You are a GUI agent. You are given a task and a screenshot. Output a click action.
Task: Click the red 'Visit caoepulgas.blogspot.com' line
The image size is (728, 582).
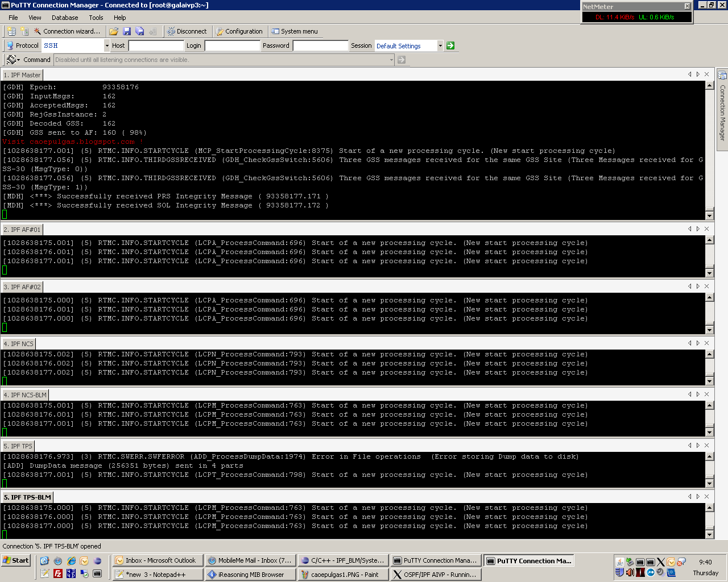pyautogui.click(x=73, y=142)
